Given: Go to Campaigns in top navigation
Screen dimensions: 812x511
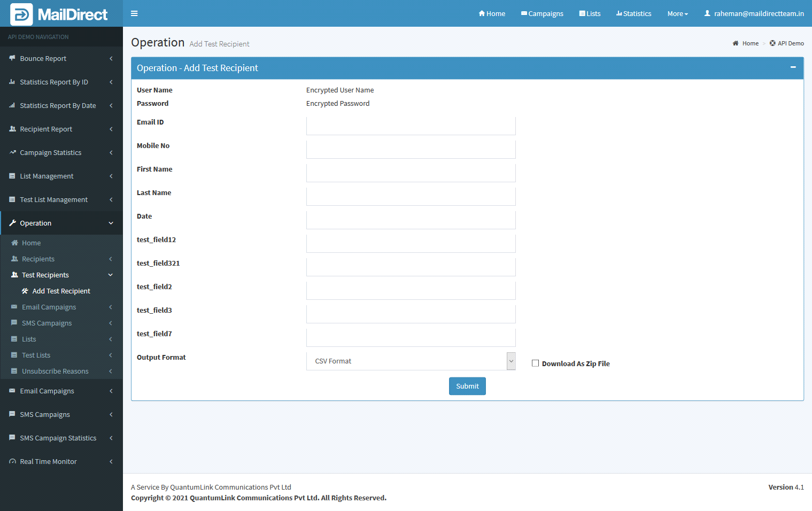Looking at the screenshot, I should pos(542,13).
